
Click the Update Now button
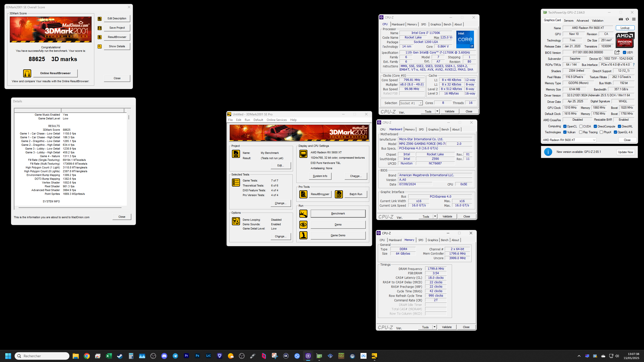coord(626,152)
